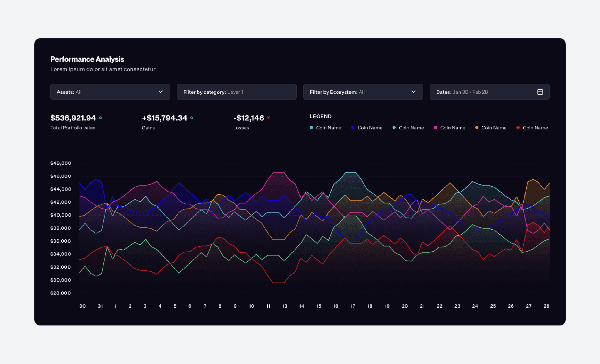The height and width of the screenshot is (364, 600).
Task: Click the green up arrows beside portfolio value
Action: (101, 118)
